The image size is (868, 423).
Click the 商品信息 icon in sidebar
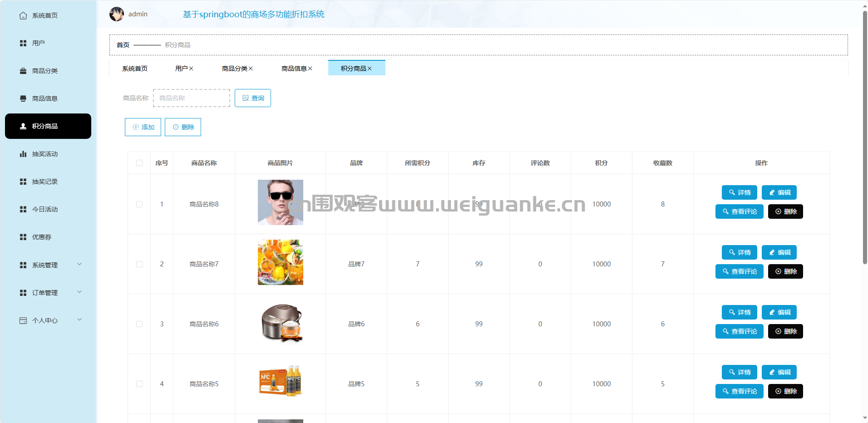[23, 98]
